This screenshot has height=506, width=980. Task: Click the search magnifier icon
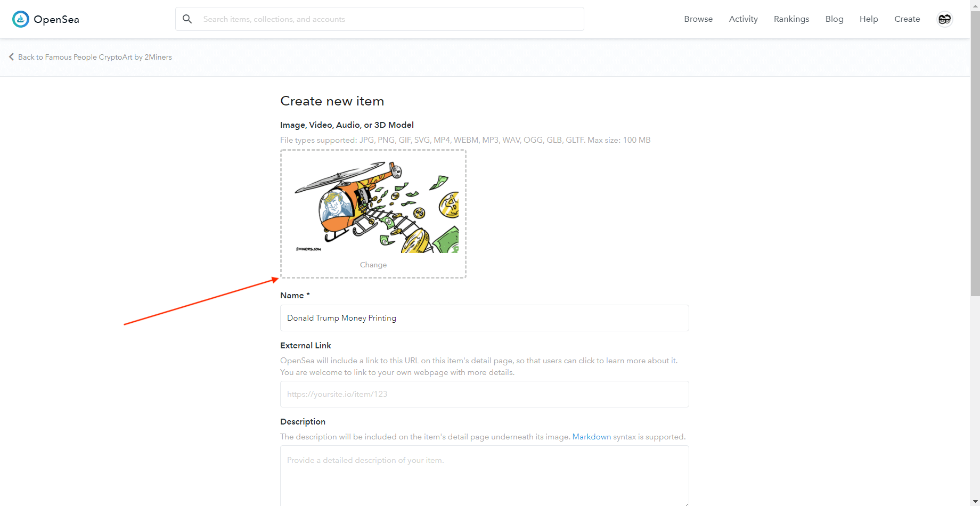point(187,19)
